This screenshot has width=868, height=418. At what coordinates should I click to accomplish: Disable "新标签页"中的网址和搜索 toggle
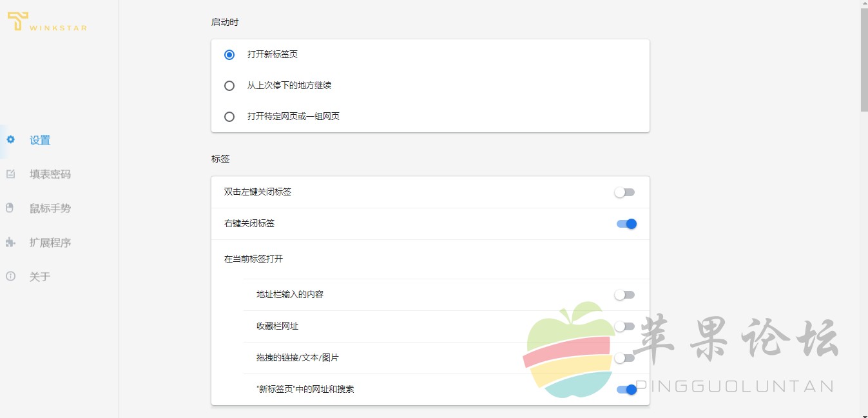coord(626,390)
